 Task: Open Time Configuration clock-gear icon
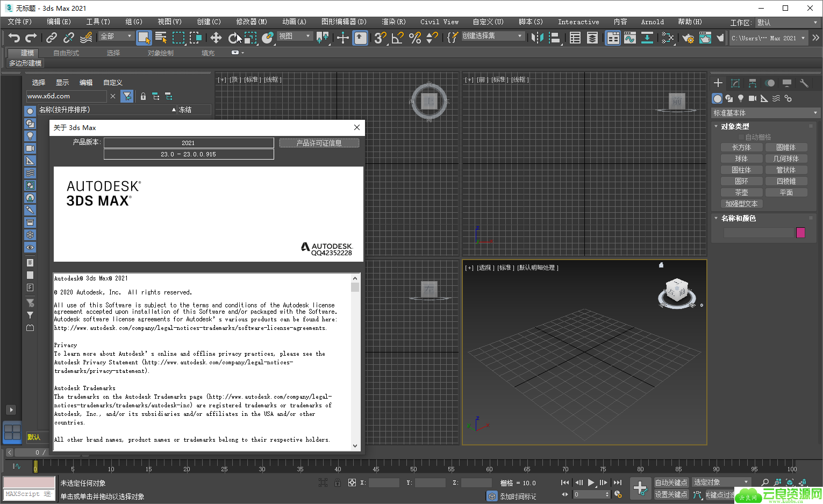[618, 494]
